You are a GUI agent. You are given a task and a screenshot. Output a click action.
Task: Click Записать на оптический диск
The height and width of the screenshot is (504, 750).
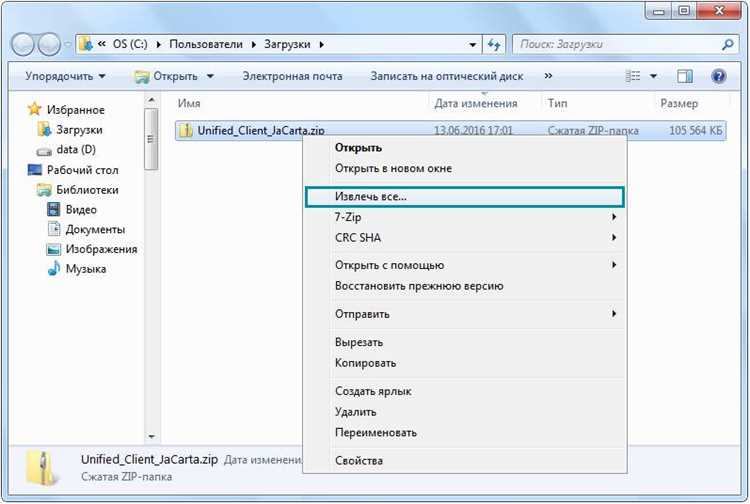pyautogui.click(x=447, y=77)
